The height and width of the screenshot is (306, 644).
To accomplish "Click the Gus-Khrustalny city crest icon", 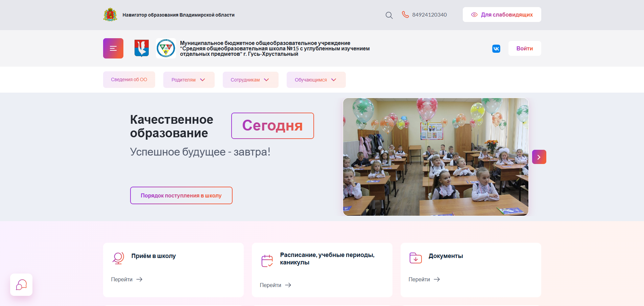I will 142,48.
